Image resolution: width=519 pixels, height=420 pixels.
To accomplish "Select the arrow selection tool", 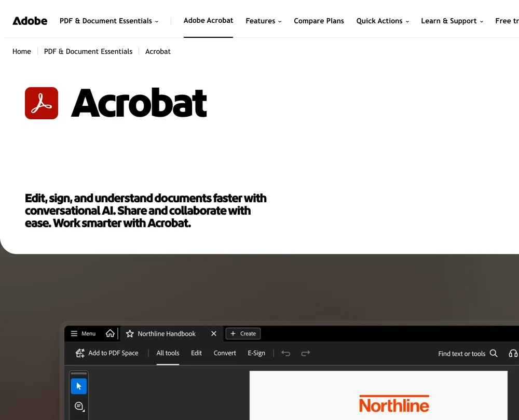I will coord(79,386).
